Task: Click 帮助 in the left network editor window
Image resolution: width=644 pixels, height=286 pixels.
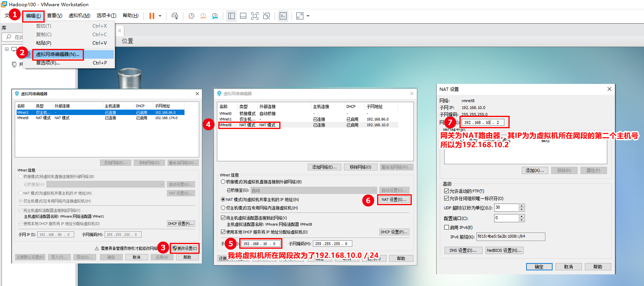Action: [x=187, y=257]
